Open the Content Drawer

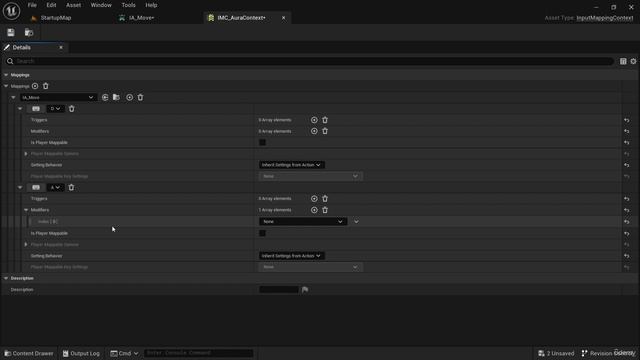pos(29,353)
